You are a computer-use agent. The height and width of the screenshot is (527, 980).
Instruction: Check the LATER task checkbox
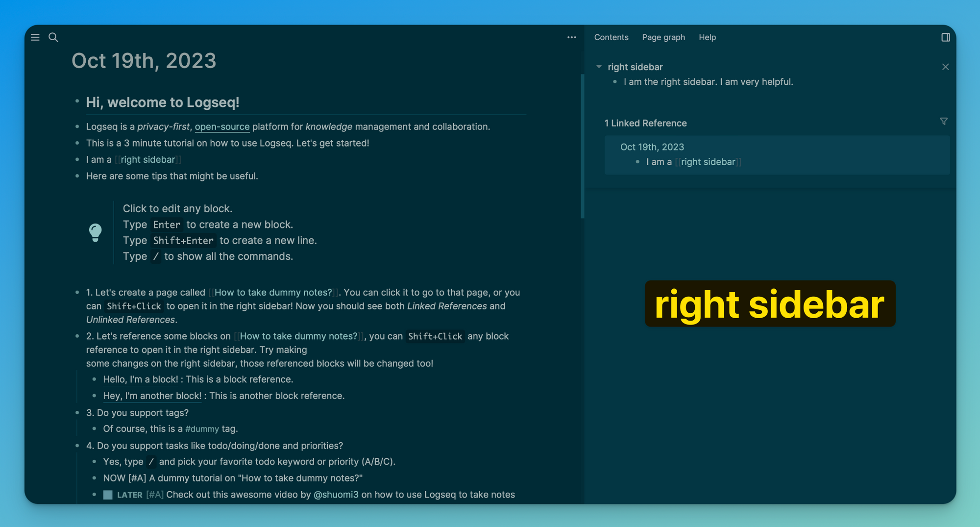(x=108, y=495)
